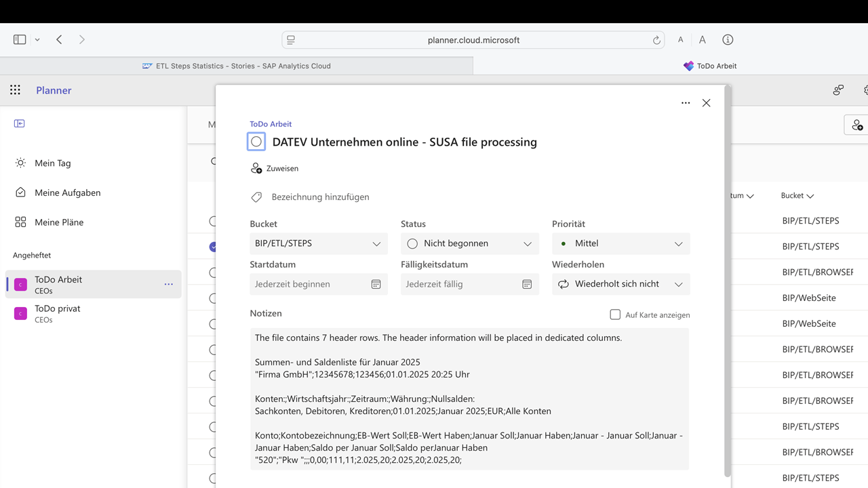Open the Microsoft 365 app launcher grid

[15, 89]
